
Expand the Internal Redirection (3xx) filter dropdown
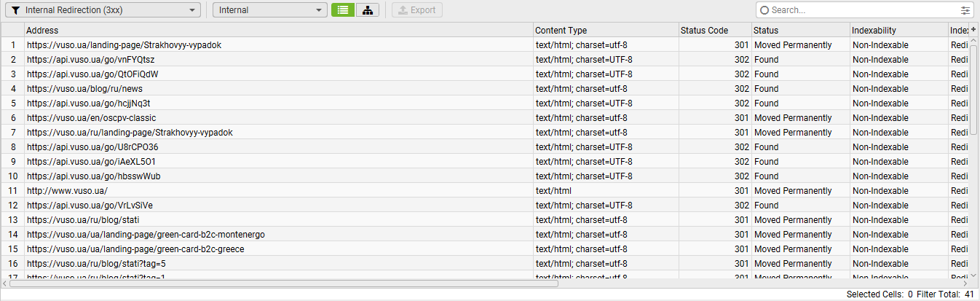click(192, 10)
